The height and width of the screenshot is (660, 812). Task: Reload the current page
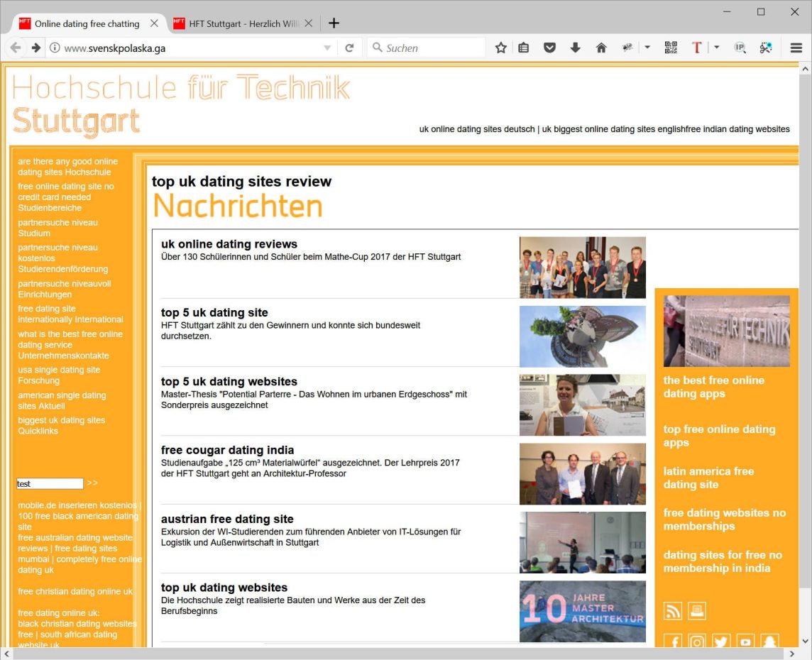pyautogui.click(x=349, y=48)
